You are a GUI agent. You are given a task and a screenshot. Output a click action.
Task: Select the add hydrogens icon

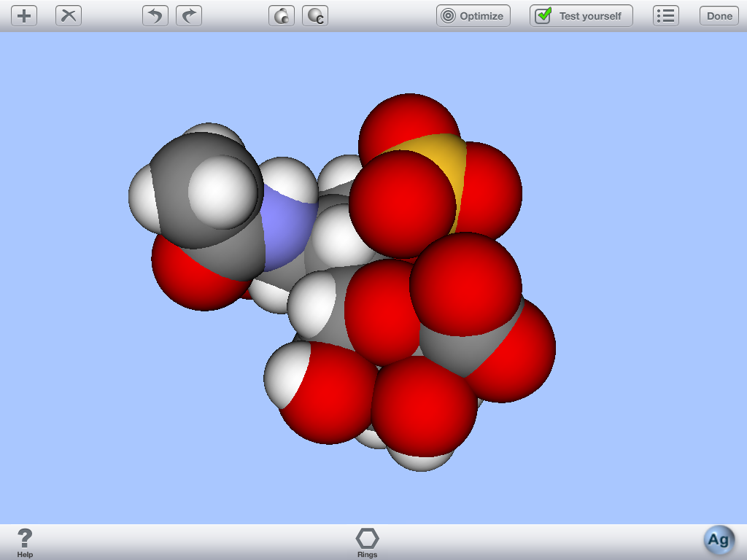282,16
